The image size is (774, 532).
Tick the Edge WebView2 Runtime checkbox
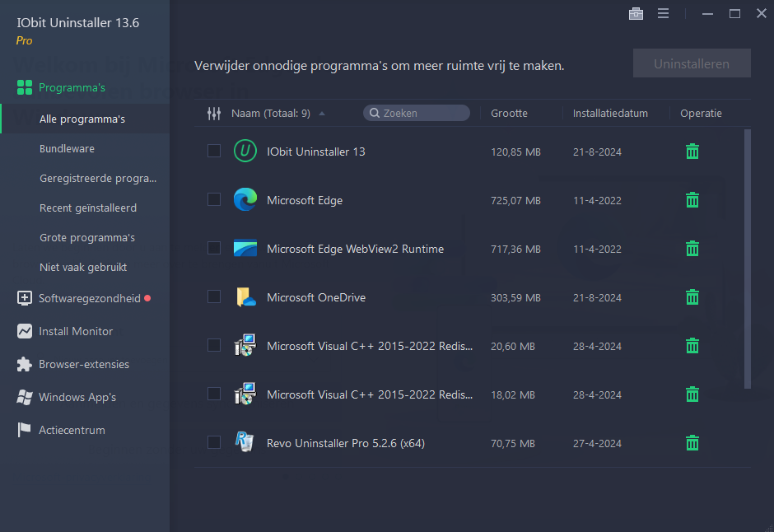click(x=214, y=248)
